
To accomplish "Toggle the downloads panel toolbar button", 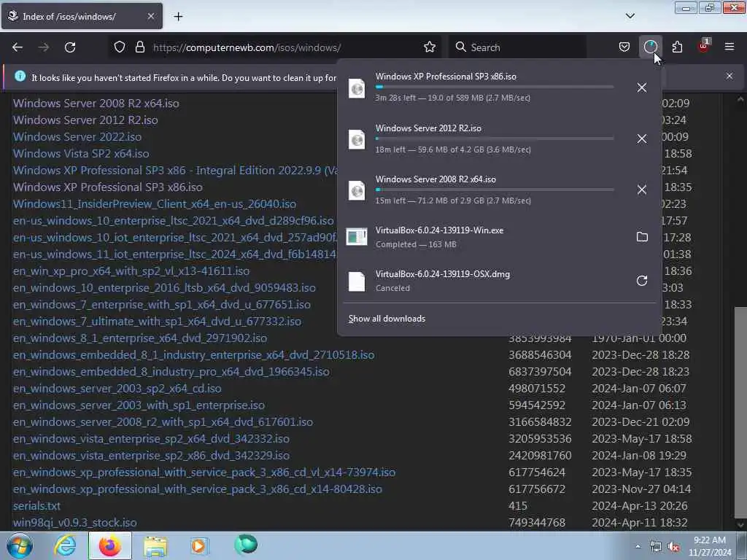I will pyautogui.click(x=650, y=47).
